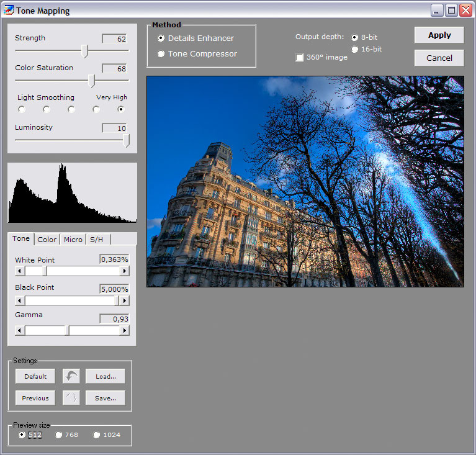476x455 pixels.
Task: Select the middle Light Smoothing radio option
Action: 71,109
